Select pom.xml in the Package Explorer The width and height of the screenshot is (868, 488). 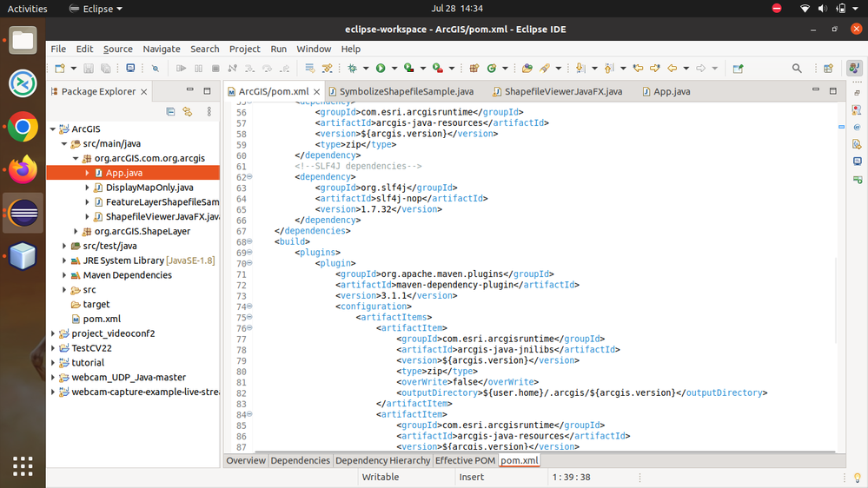(x=102, y=319)
